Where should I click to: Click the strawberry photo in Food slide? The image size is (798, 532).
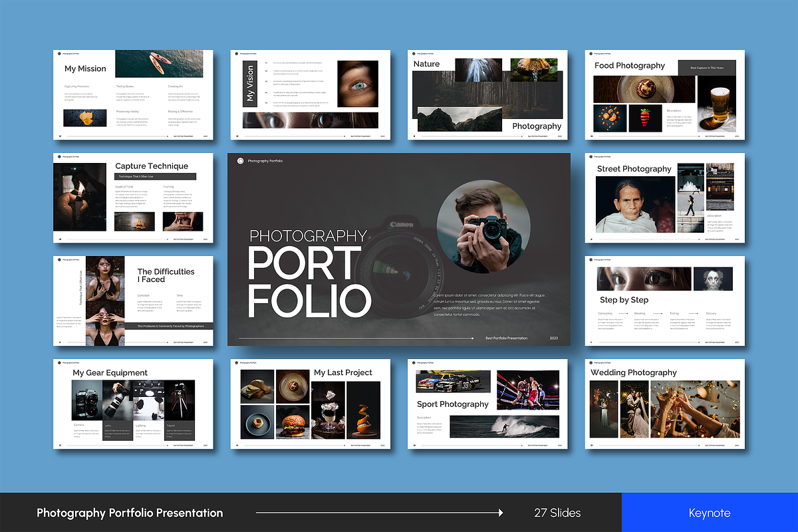pos(646,117)
